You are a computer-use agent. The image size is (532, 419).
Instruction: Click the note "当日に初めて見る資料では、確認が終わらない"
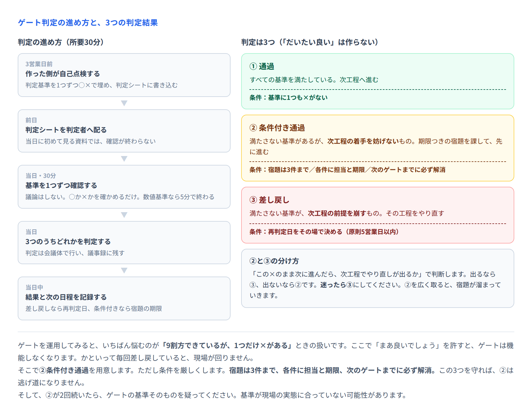[90, 141]
